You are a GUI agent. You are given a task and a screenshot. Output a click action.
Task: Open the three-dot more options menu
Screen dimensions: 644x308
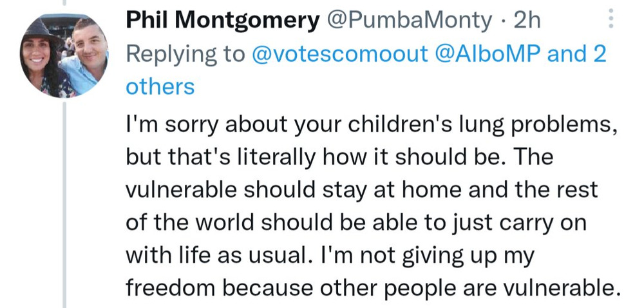611,19
